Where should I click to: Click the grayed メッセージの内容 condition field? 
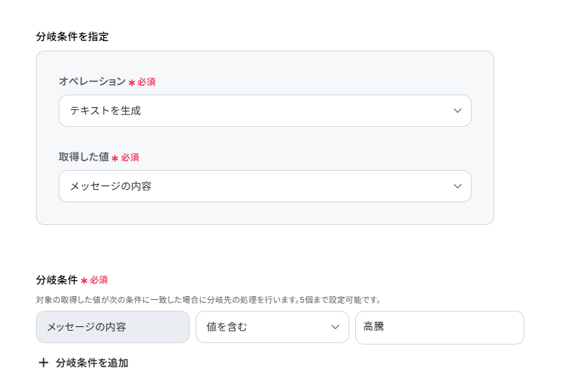click(x=113, y=327)
